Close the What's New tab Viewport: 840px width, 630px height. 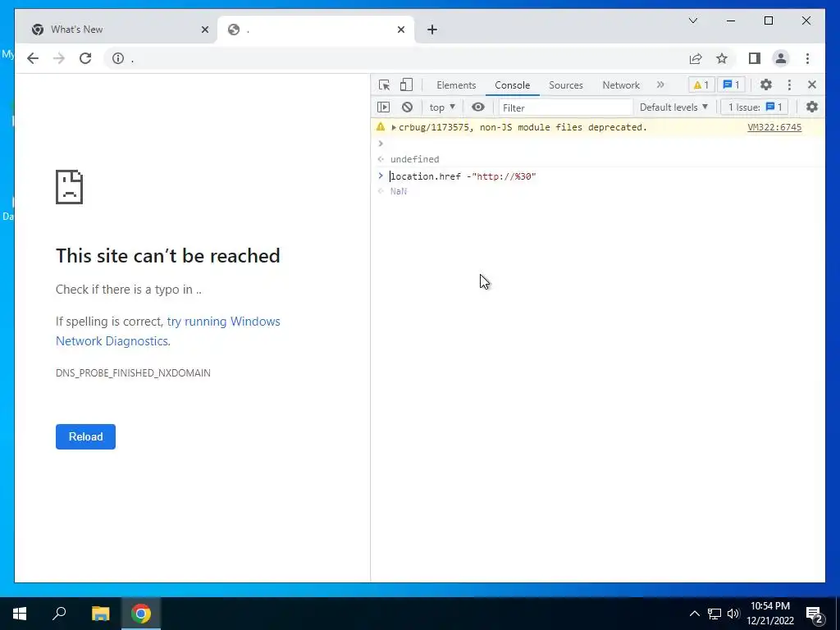click(204, 30)
